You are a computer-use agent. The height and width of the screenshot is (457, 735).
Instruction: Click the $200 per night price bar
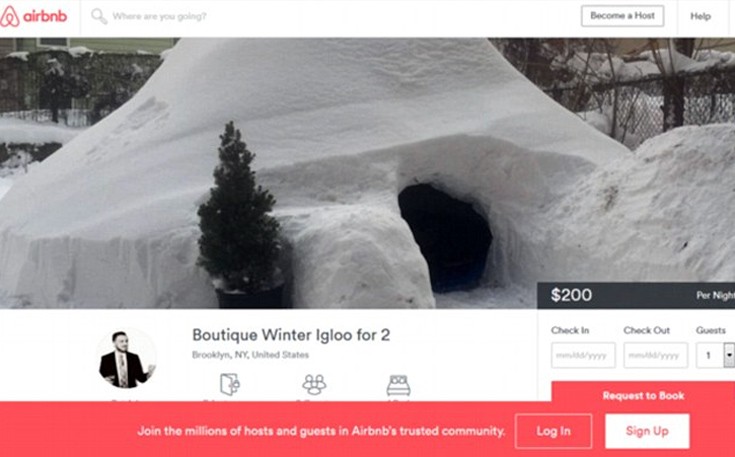point(636,295)
